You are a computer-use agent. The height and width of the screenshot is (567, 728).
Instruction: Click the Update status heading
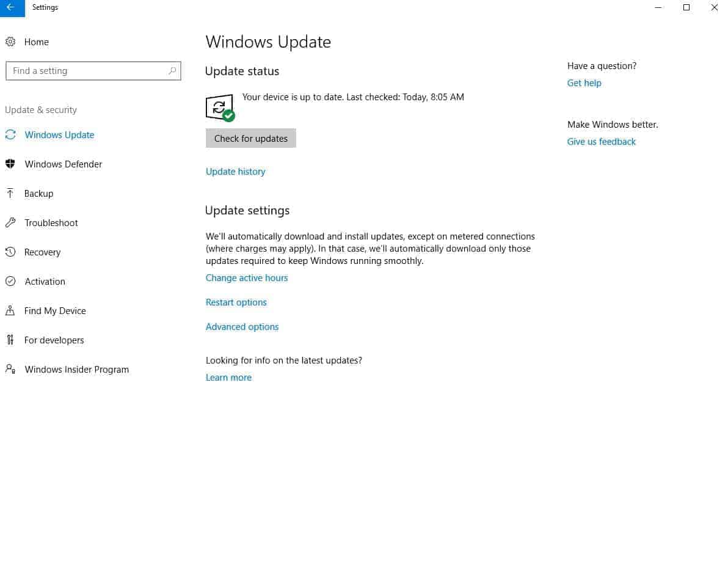click(242, 71)
